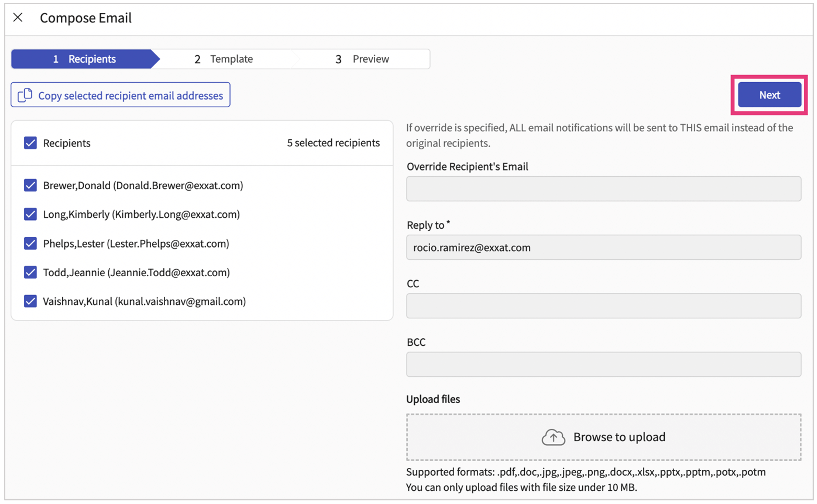Click into the BCC field

(x=603, y=364)
